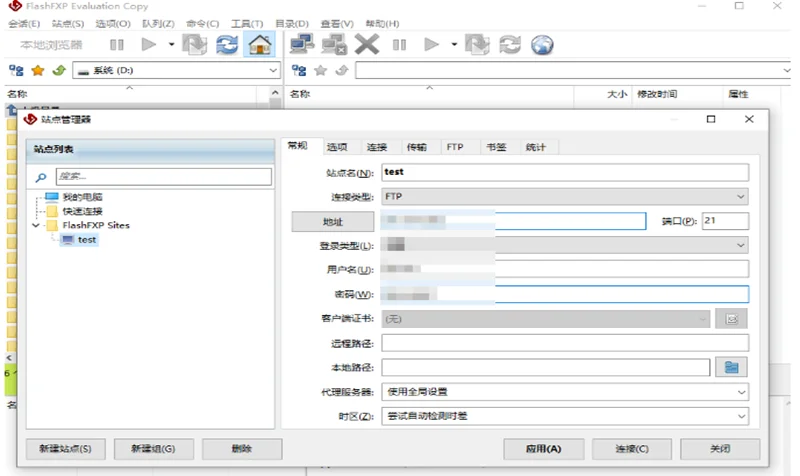The width and height of the screenshot is (800, 476).
Task: Click the 站点名 input field
Action: pyautogui.click(x=565, y=172)
